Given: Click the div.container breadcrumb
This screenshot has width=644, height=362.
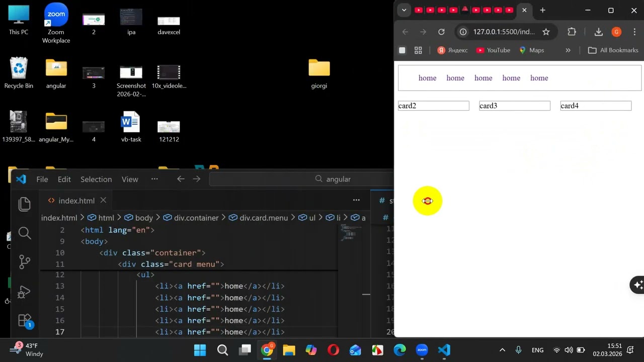Looking at the screenshot, I should [191, 218].
